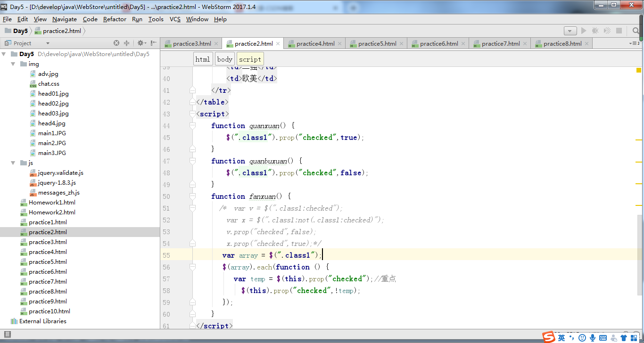644x343 pixels.
Task: Open Sogou emoji smiley panel
Action: tap(582, 338)
